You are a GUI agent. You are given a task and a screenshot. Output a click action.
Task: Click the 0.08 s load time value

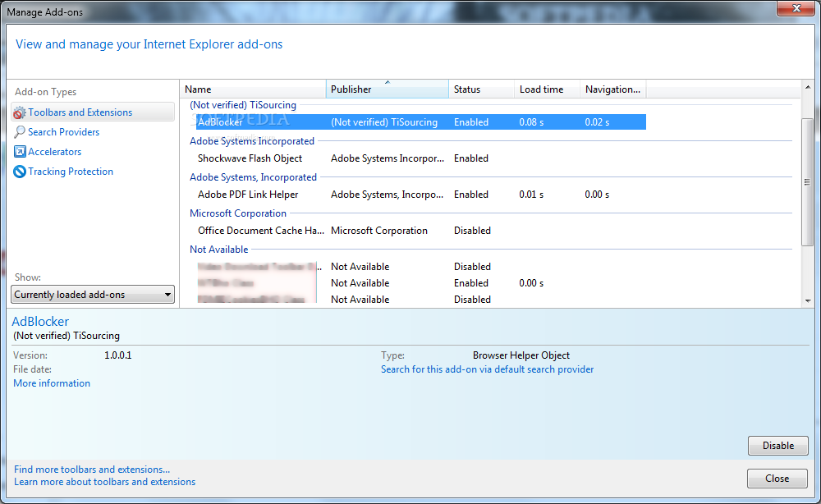531,122
